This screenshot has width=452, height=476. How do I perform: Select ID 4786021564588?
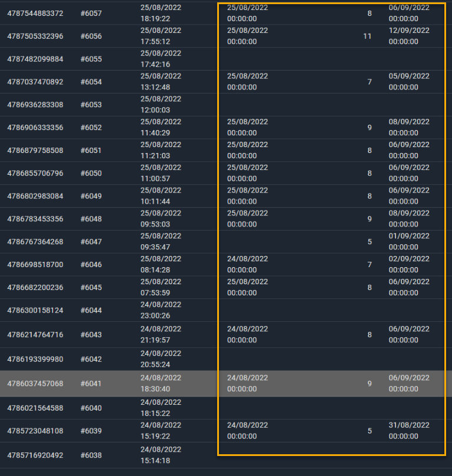click(35, 408)
